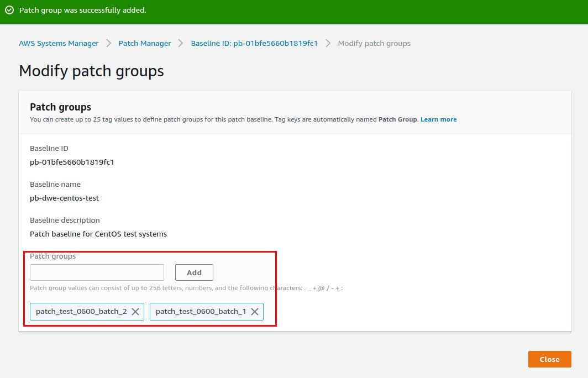Click the success checkmark icon in banner
The height and width of the screenshot is (378, 588).
tap(9, 10)
